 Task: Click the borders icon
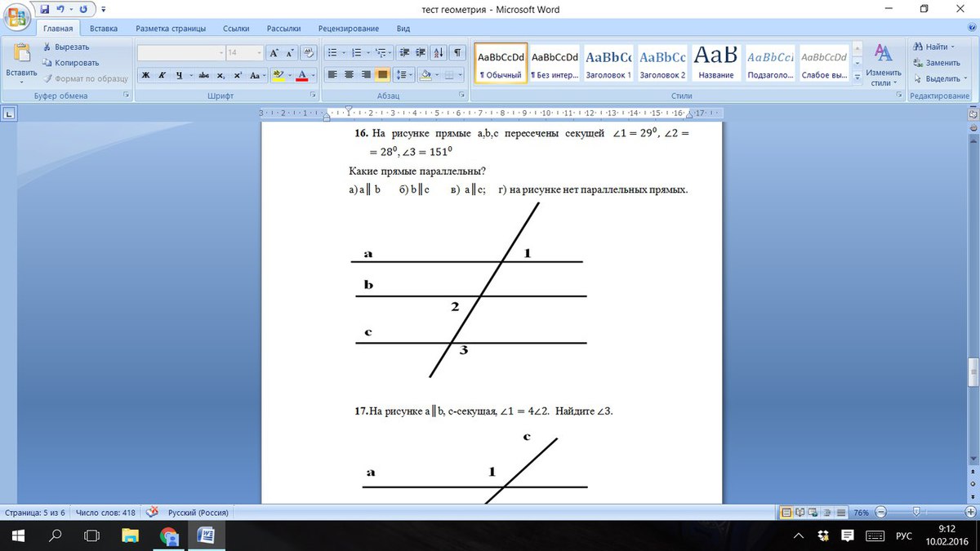(449, 75)
